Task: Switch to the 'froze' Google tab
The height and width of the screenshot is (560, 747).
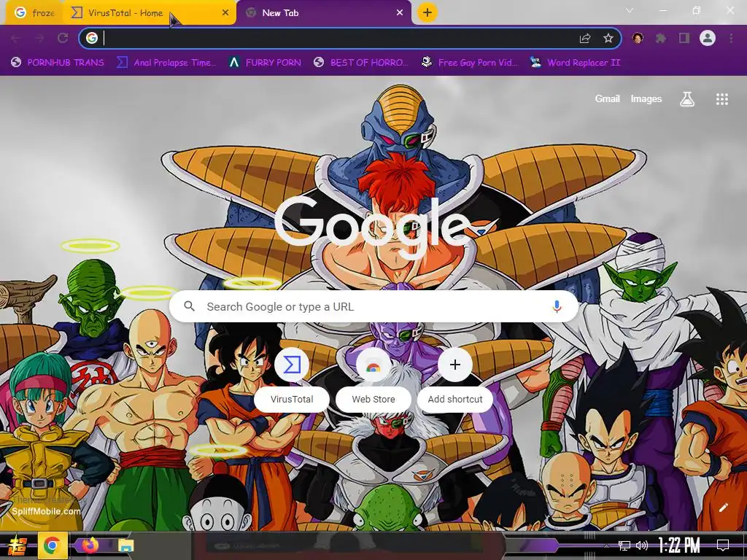Action: click(35, 13)
